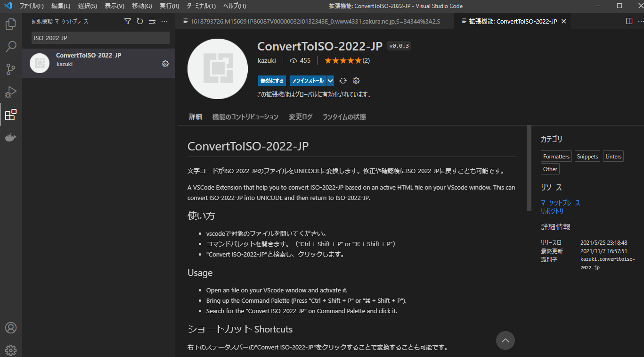Switch to 機能のコントリビューション tab
Screen dimensions: 644x357
[x=245, y=117]
